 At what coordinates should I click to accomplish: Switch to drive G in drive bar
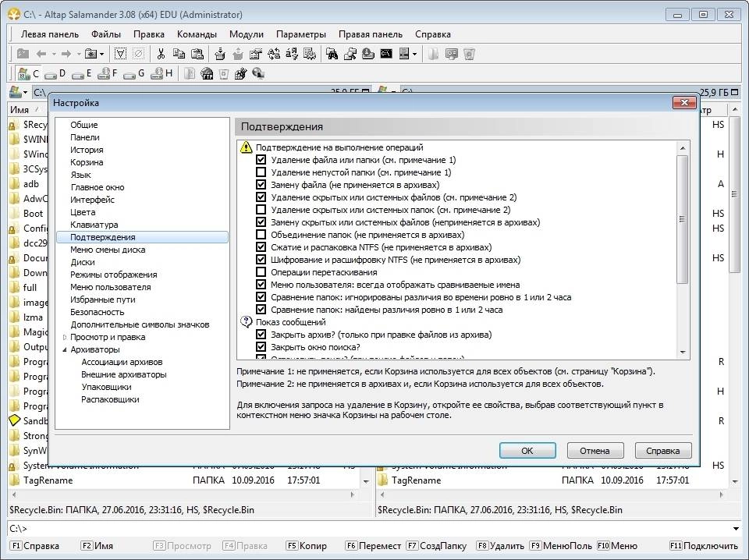click(133, 73)
